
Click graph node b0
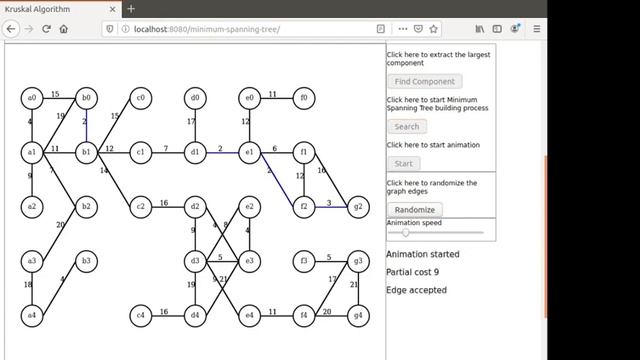coord(86,98)
